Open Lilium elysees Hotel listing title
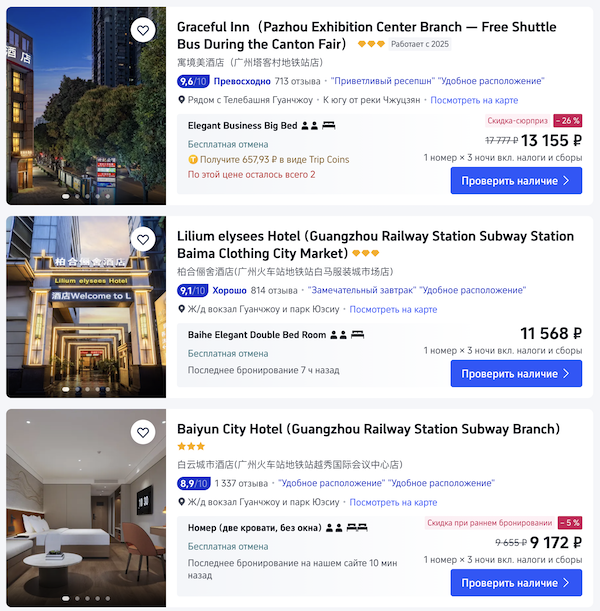Screen dimensions: 600x611 coord(375,245)
